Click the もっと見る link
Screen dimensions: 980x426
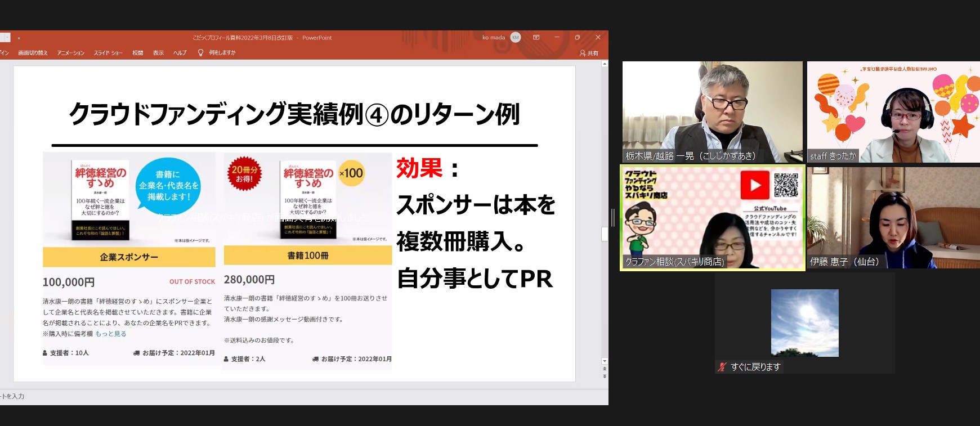(110, 334)
